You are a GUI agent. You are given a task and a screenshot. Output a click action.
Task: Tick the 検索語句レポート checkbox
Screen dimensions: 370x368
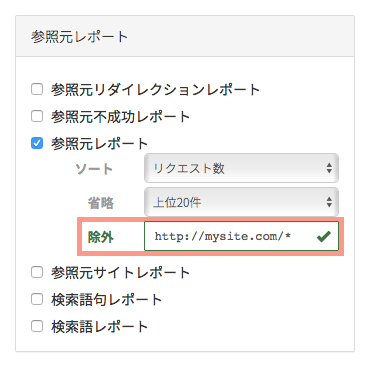(37, 299)
